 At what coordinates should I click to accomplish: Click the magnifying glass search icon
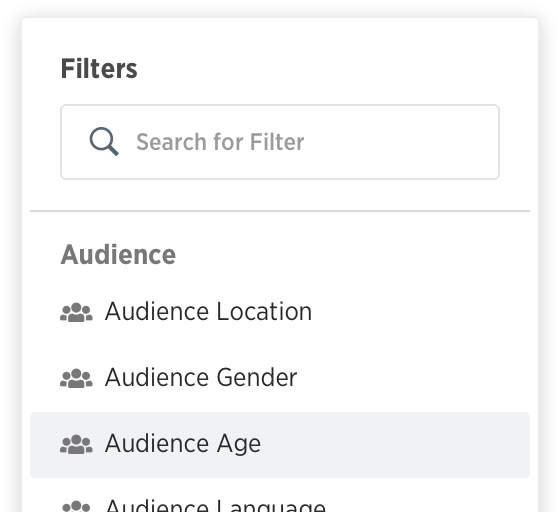pos(104,141)
